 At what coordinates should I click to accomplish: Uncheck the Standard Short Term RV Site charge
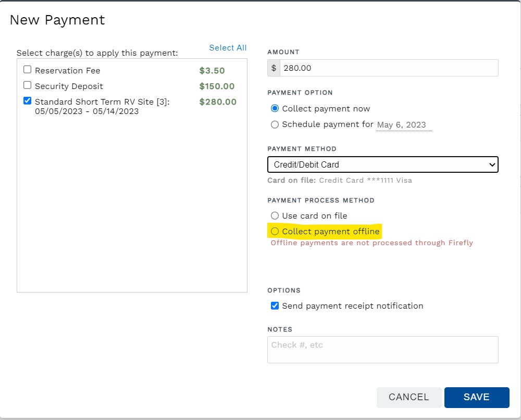coord(27,100)
